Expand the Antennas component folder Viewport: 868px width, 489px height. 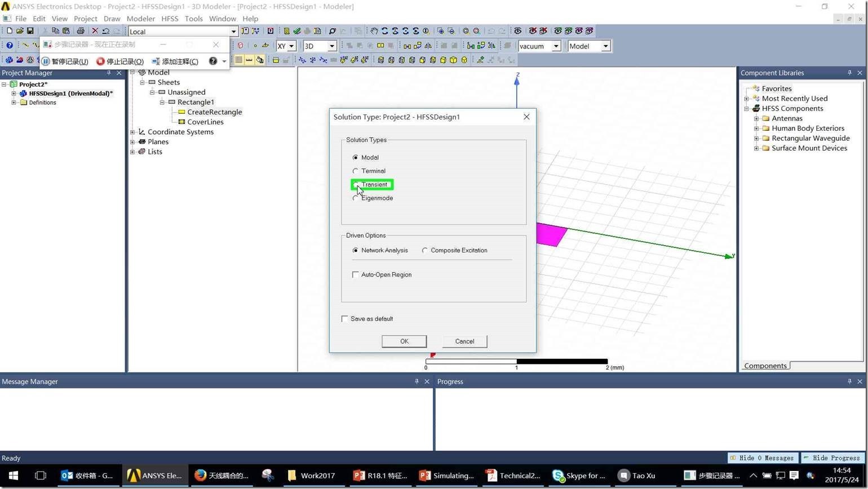pos(756,118)
